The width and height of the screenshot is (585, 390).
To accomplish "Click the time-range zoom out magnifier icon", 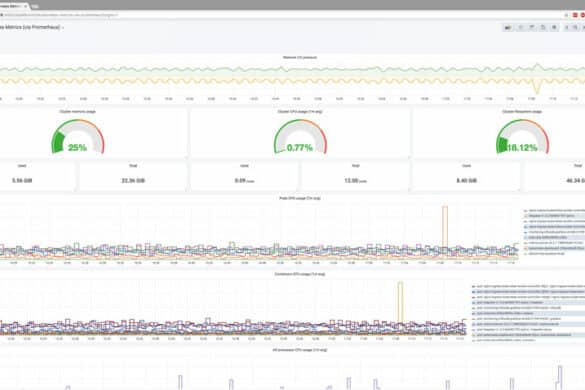I will pos(575,28).
